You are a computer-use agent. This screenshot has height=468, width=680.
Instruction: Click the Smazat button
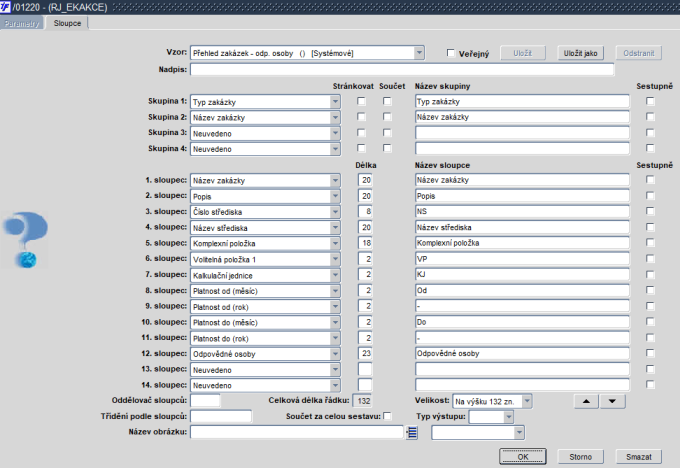(638, 456)
